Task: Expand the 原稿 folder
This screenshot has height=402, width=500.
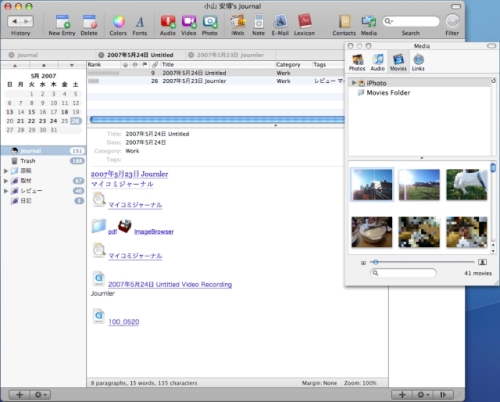Action: click(x=6, y=171)
